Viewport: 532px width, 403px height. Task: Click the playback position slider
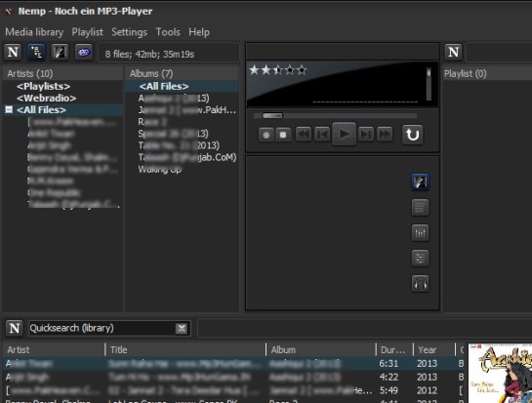click(335, 116)
